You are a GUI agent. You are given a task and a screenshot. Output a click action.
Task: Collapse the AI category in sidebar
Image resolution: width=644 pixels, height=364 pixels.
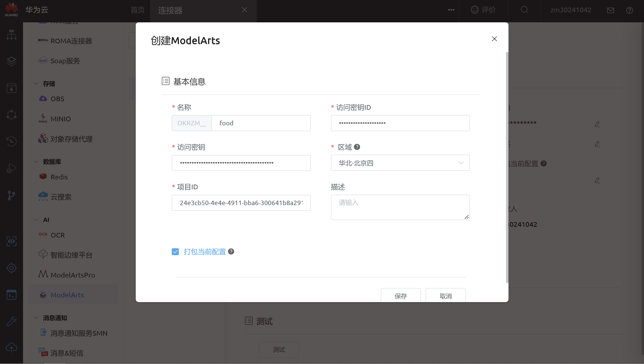click(36, 220)
